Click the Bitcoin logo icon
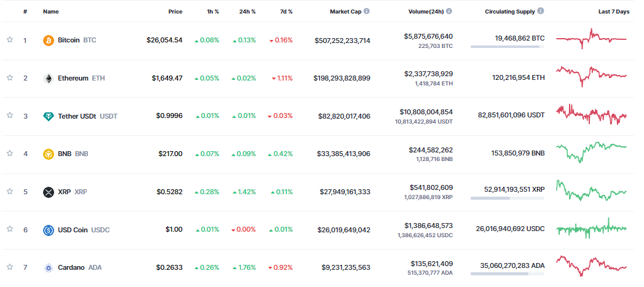Viewport: 644px width, 287px height. pos(48,41)
